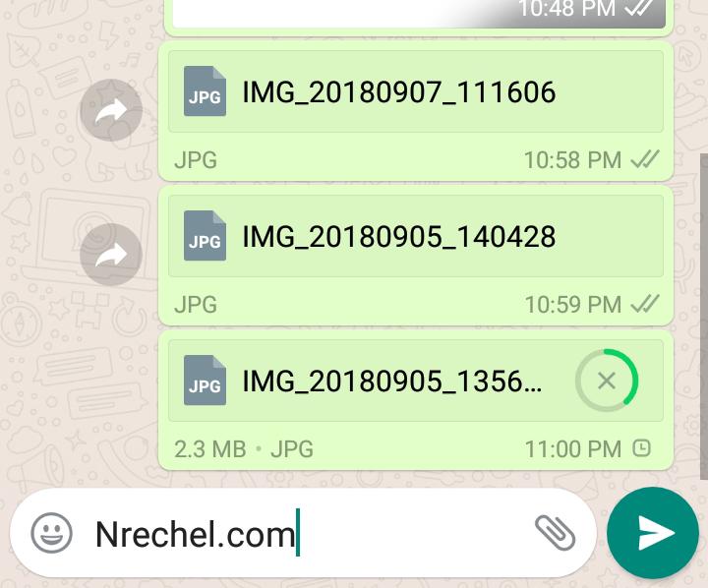Screen dimensions: 708x588
Task: Forward the IMG_20180905_140428 file
Action: pyautogui.click(x=111, y=255)
